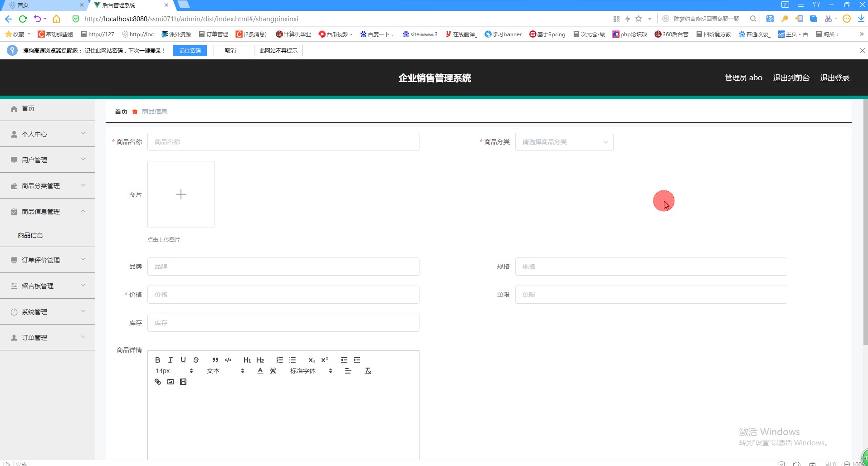Toggle bold in the rich text editor
The image size is (868, 466).
click(157, 360)
